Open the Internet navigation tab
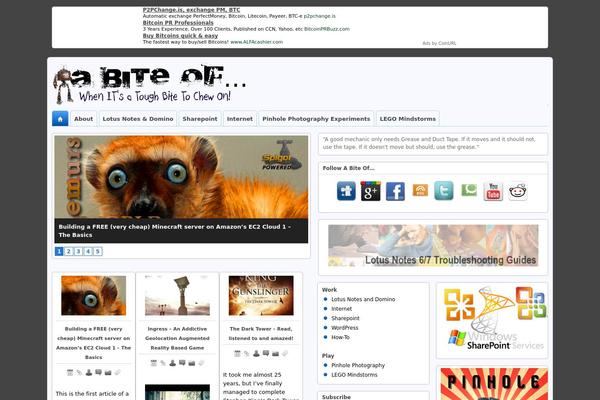Viewport: 600px width, 400px height. [240, 119]
